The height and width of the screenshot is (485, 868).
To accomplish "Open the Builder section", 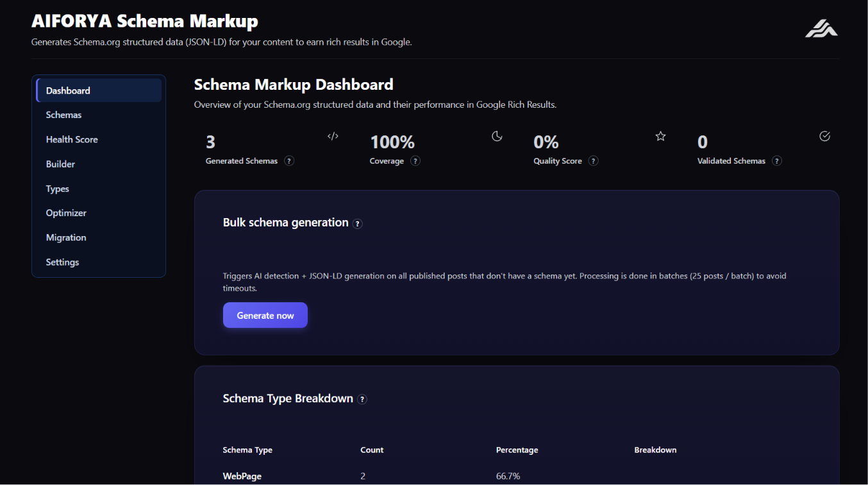I will [x=99, y=164].
